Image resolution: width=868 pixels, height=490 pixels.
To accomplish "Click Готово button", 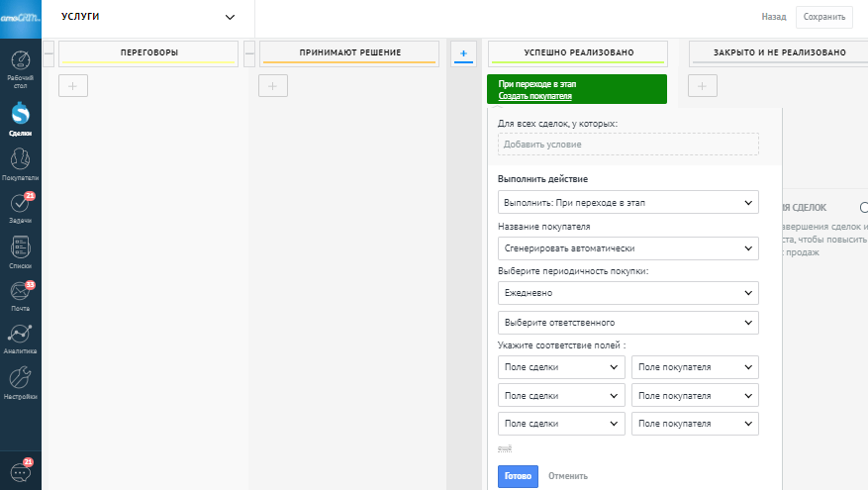I will 518,476.
